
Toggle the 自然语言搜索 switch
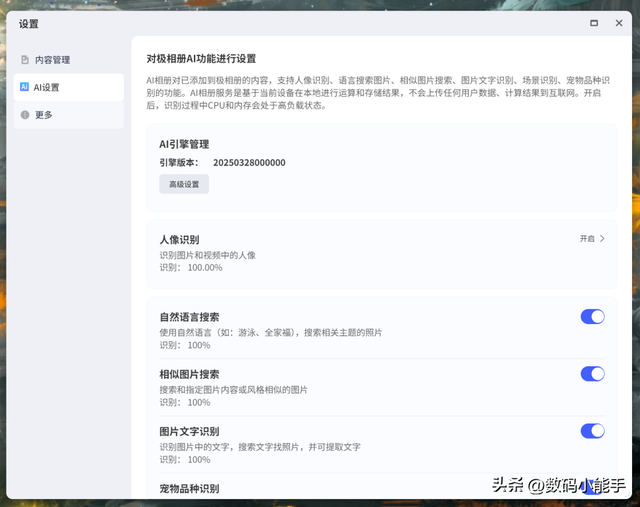click(x=592, y=317)
